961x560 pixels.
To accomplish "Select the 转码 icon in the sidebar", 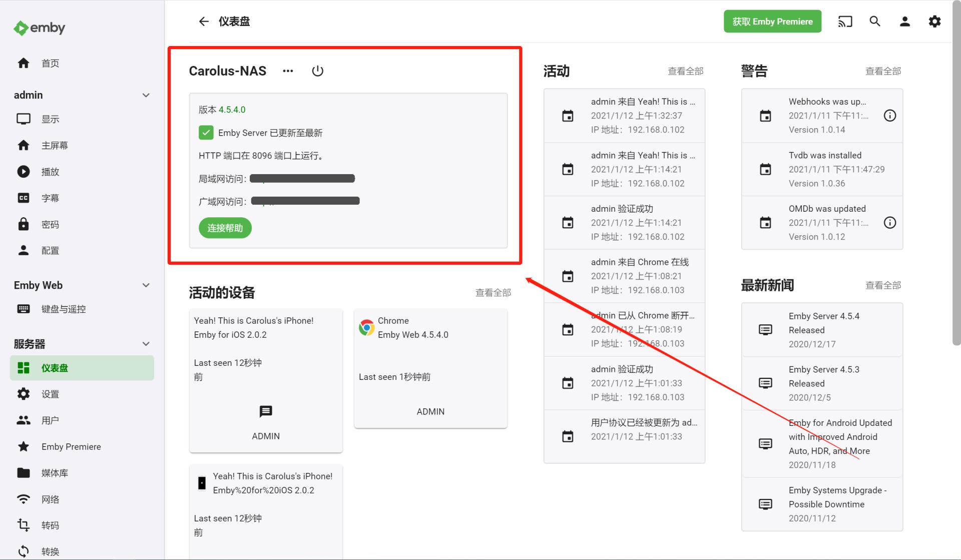I will [23, 525].
